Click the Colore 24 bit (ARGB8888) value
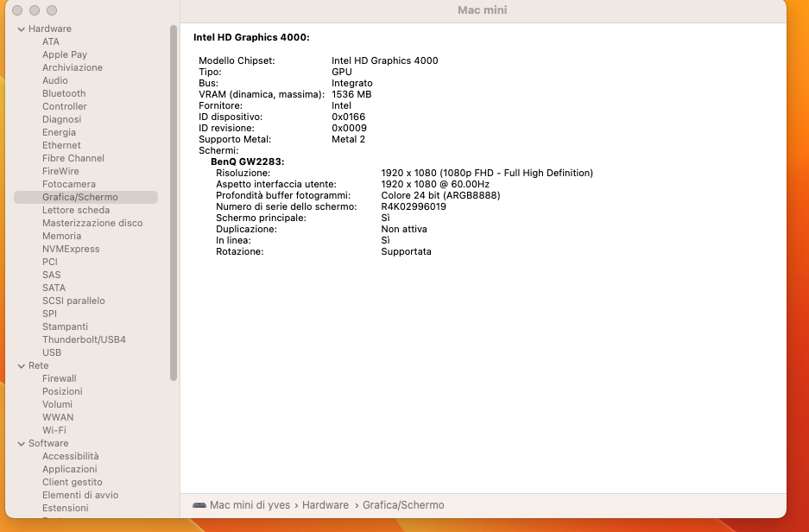Image resolution: width=809 pixels, height=532 pixels. (440, 195)
